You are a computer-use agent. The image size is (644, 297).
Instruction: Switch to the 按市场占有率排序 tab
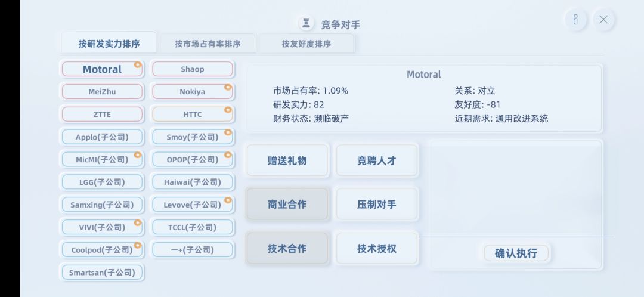(x=208, y=44)
